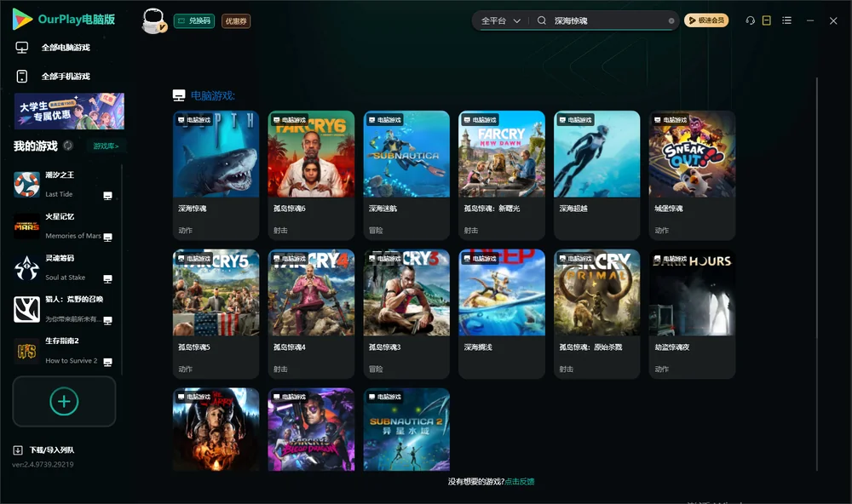Screen dimensions: 852x504
Task: Open the Quarry game card thumbnail
Action: point(216,429)
